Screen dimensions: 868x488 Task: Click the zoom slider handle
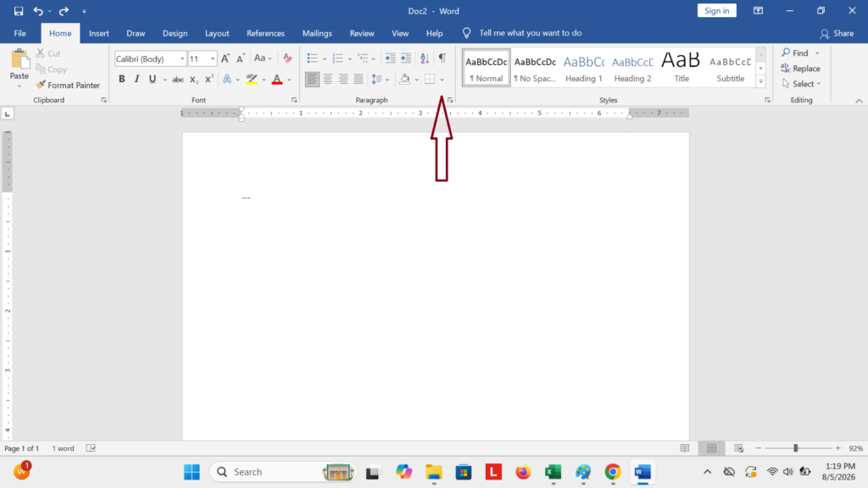tap(795, 448)
